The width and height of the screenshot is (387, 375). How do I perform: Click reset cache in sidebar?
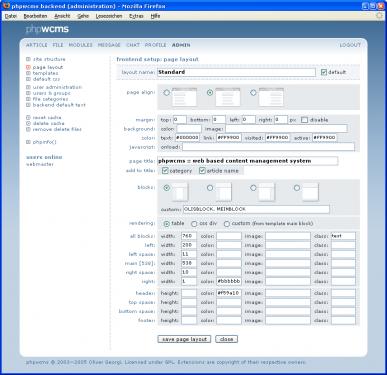click(47, 118)
